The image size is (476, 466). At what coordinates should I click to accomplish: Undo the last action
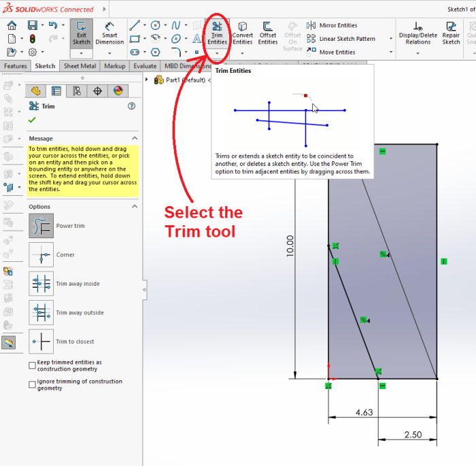(x=53, y=25)
